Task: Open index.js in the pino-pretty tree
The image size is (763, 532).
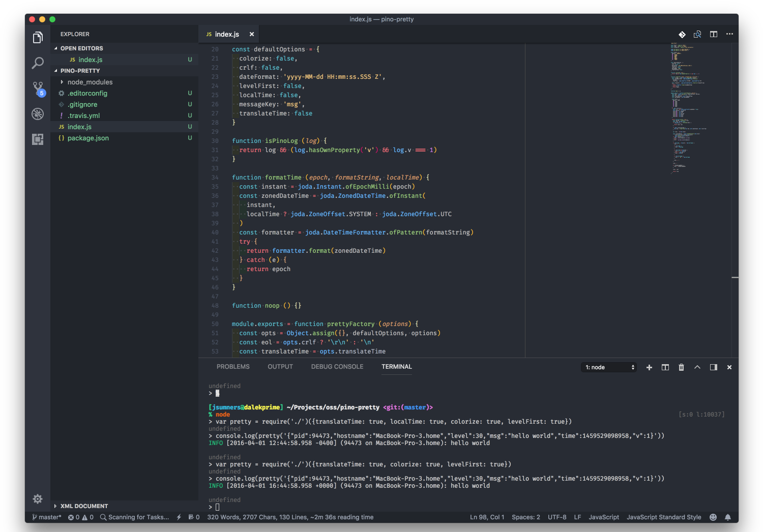Action: coord(125,127)
